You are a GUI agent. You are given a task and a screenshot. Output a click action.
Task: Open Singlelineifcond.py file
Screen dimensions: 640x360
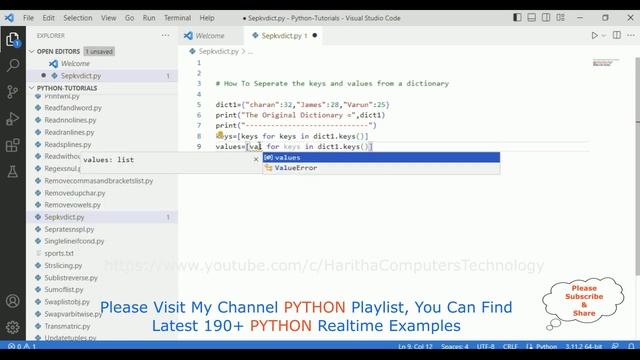(x=74, y=241)
